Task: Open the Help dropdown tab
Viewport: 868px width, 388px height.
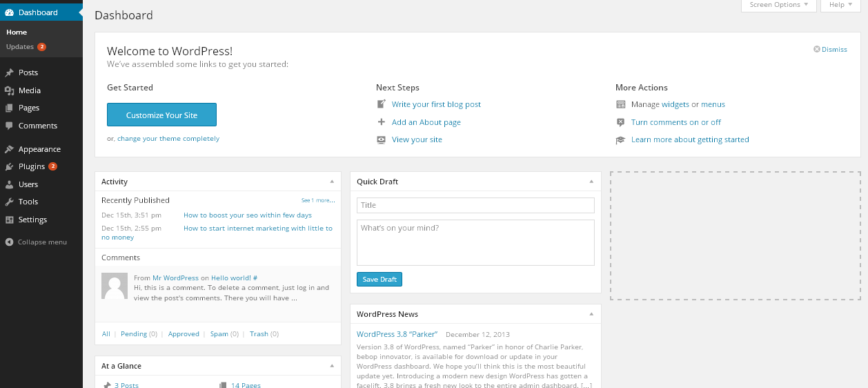Action: [x=840, y=5]
